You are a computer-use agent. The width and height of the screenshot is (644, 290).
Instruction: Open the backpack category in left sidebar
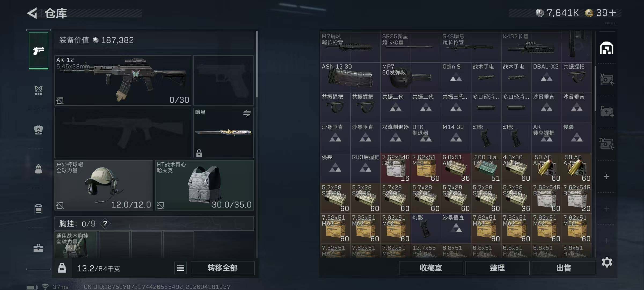point(38,169)
